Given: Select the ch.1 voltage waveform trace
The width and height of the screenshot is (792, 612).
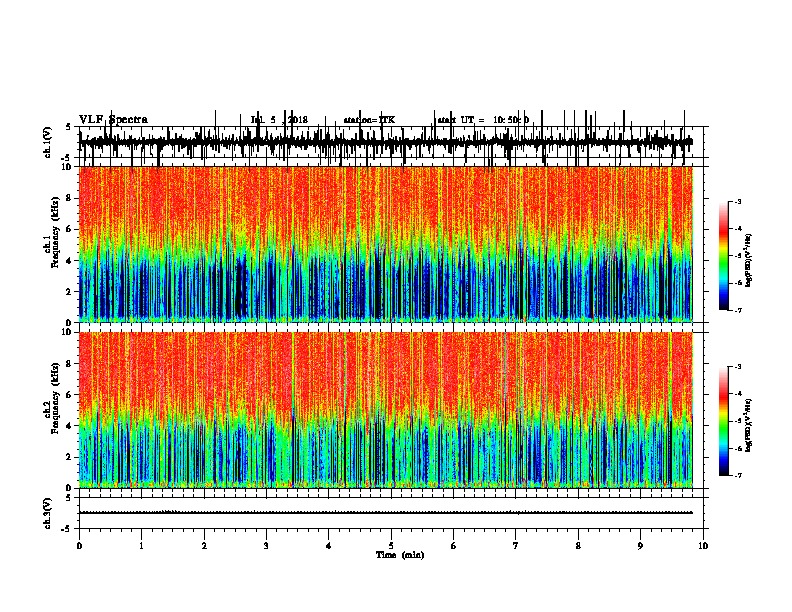Looking at the screenshot, I should 385,142.
